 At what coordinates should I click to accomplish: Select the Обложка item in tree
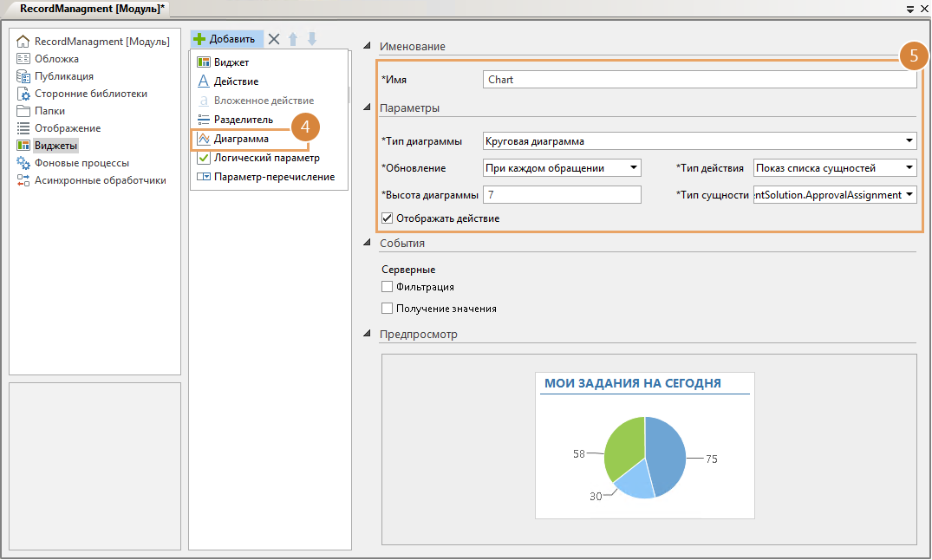click(56, 59)
